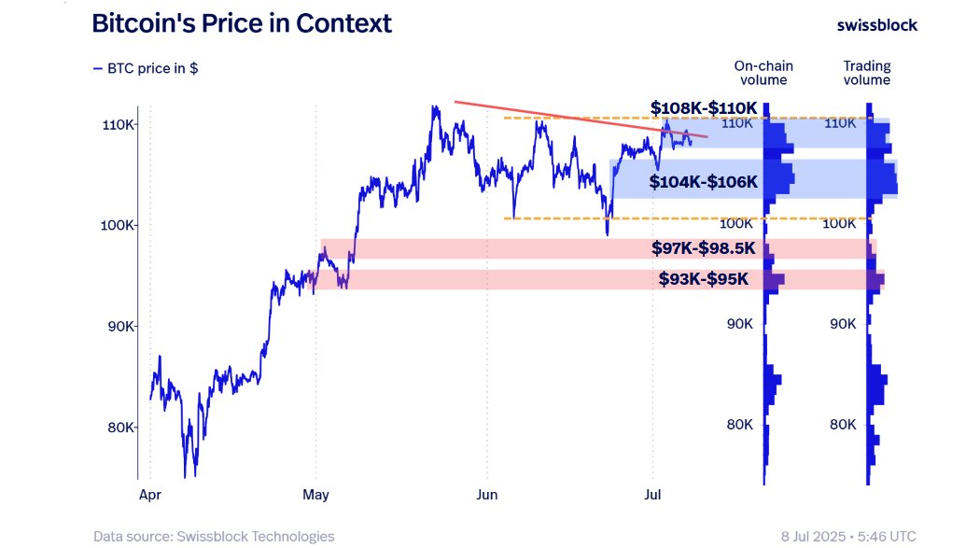Click the 8 Jul 2025 timestamp
Image resolution: width=980 pixels, height=548 pixels.
click(848, 536)
